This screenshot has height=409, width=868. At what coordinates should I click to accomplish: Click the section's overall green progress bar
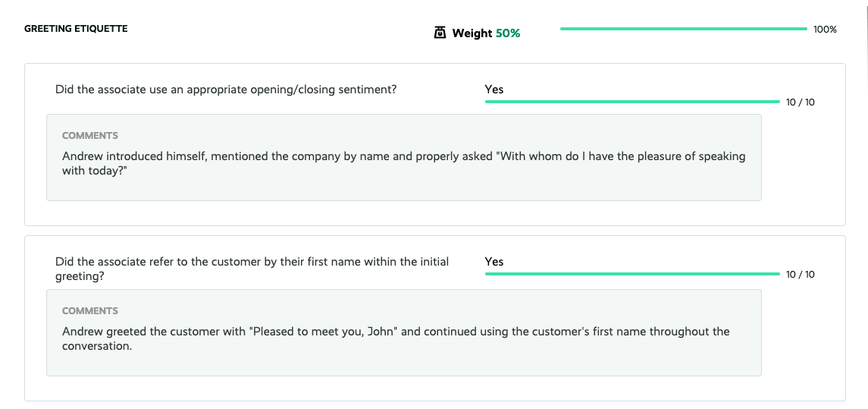click(x=684, y=29)
